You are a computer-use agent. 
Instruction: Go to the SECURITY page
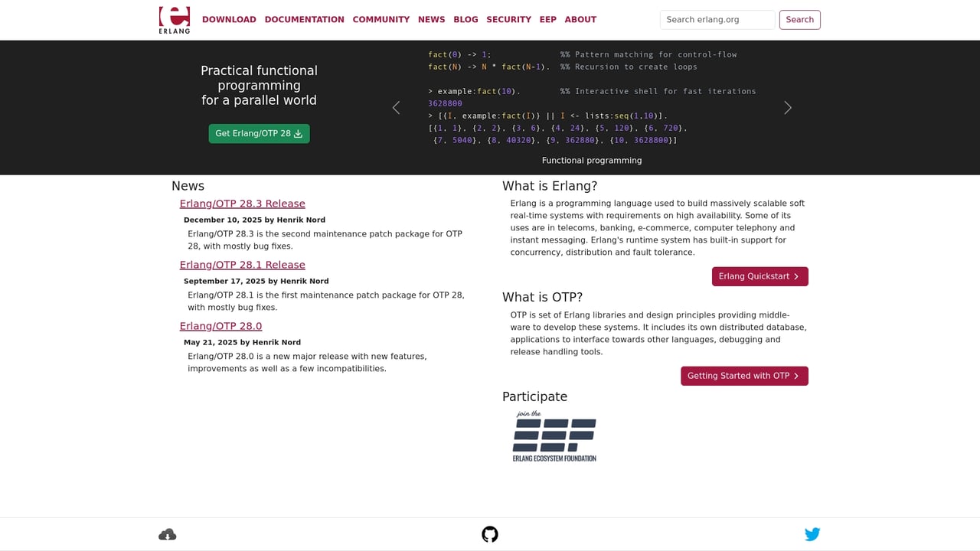[508, 19]
